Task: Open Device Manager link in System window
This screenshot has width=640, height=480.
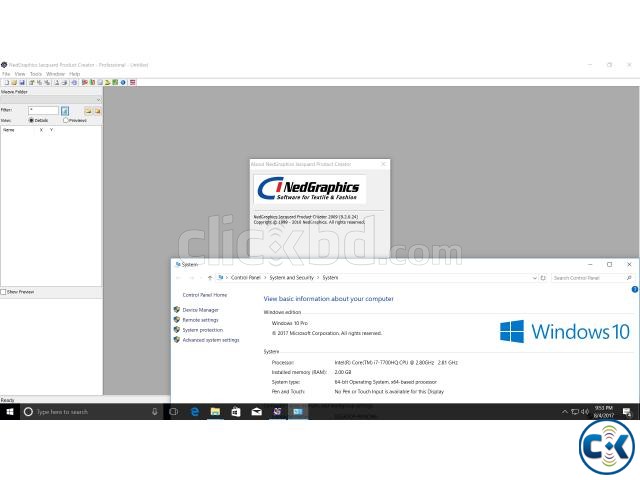Action: pos(200,310)
